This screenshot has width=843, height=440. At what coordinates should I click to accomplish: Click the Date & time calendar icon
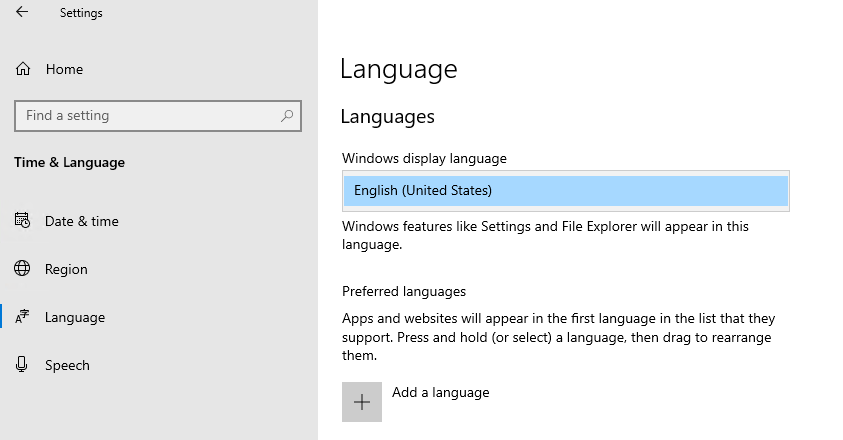click(x=22, y=221)
